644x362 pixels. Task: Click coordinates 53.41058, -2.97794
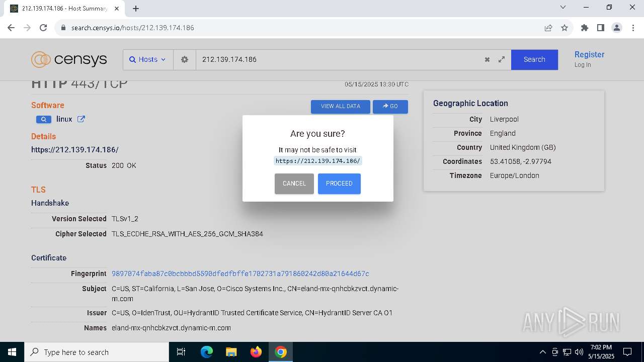pos(521,161)
